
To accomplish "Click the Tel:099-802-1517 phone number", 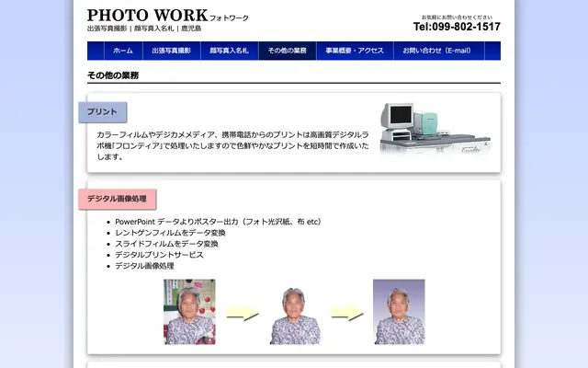I will point(457,27).
